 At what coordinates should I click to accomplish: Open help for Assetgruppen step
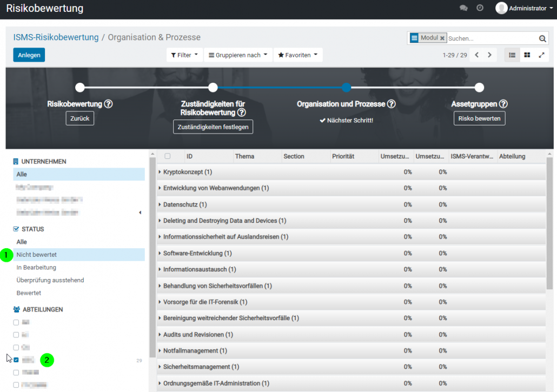pyautogui.click(x=503, y=104)
